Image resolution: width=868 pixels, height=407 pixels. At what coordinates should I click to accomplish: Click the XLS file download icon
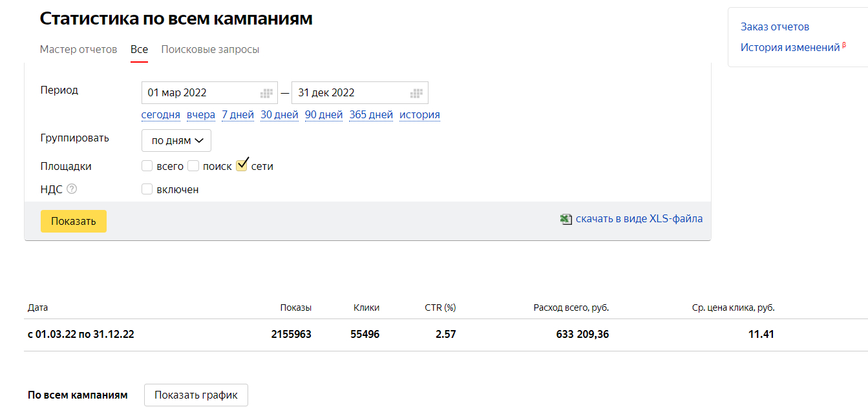tap(566, 219)
